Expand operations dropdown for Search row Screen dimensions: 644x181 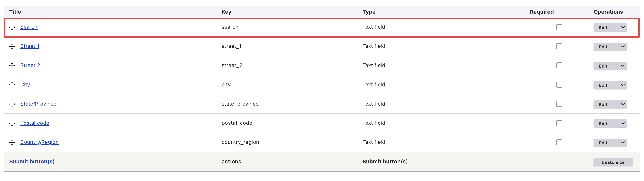623,27
